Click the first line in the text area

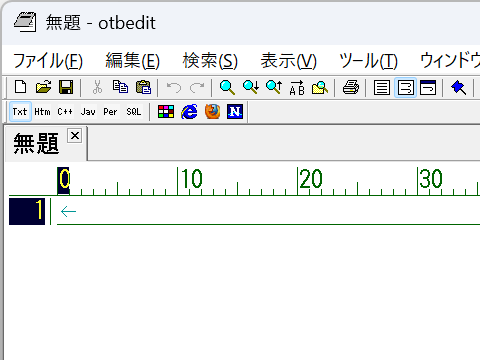tap(268, 211)
